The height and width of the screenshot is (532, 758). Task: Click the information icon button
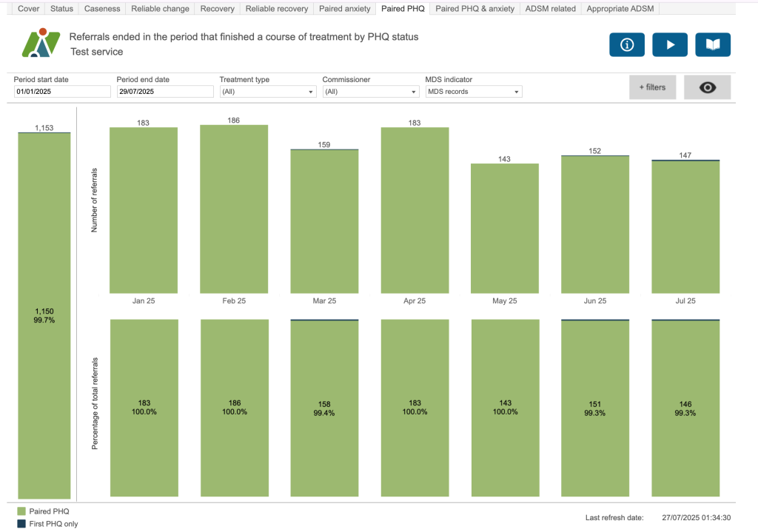pyautogui.click(x=626, y=45)
